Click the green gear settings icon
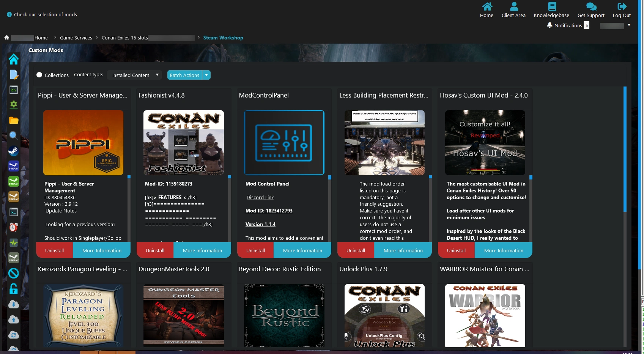The width and height of the screenshot is (644, 354). click(x=14, y=105)
